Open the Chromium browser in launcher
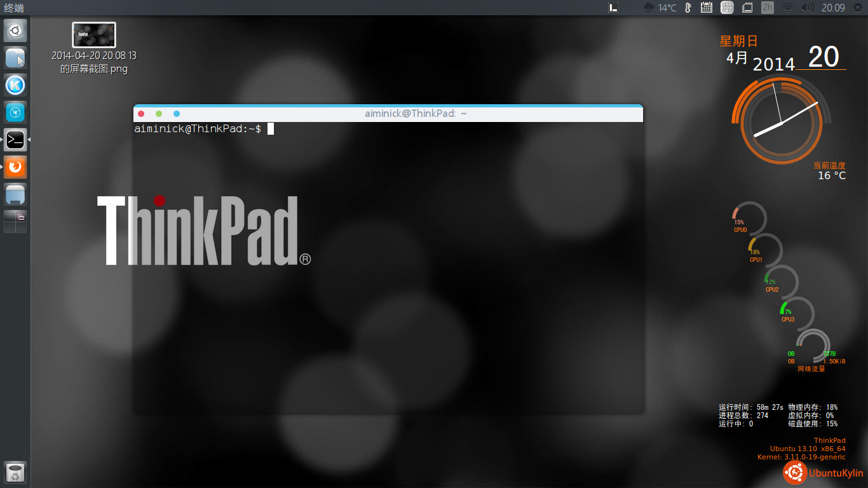This screenshot has height=488, width=868. 15,112
